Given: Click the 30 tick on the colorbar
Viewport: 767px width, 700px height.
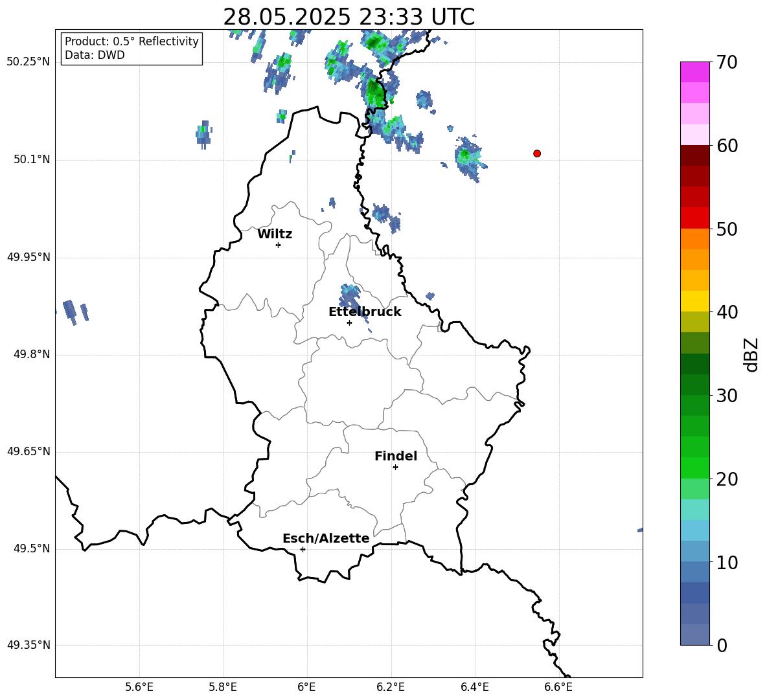Looking at the screenshot, I should click(726, 396).
